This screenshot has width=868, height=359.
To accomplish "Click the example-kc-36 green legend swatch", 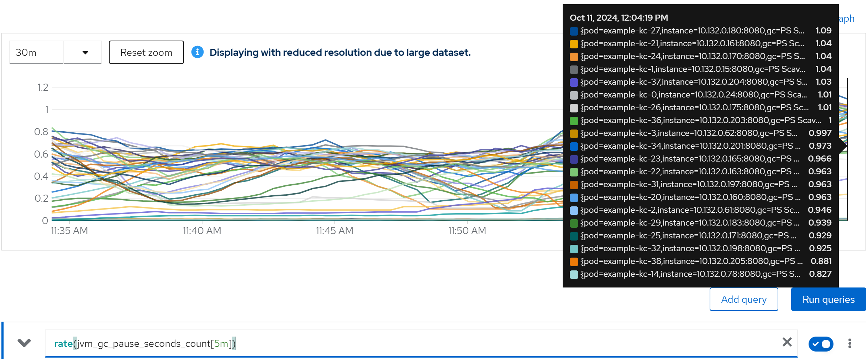I will point(574,121).
